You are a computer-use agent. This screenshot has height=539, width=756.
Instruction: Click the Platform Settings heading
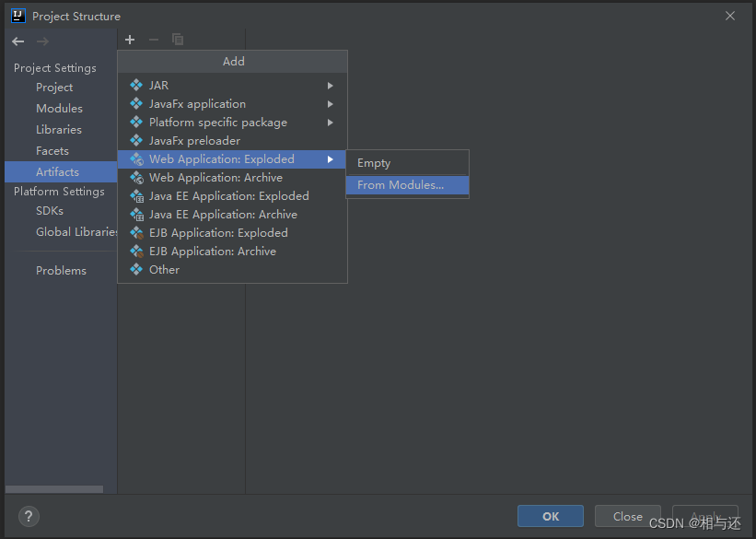click(x=59, y=192)
